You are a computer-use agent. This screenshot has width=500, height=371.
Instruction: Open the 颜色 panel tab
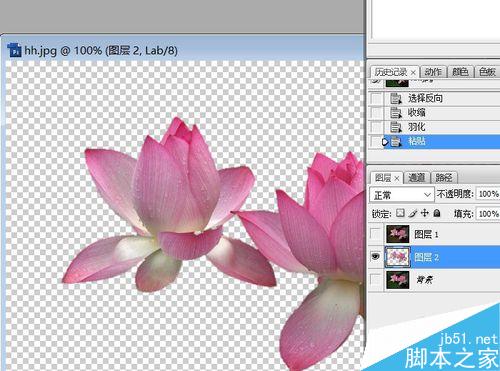460,72
